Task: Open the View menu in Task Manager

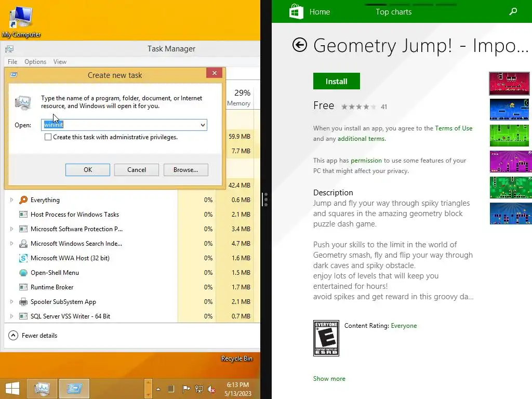Action: [60, 62]
